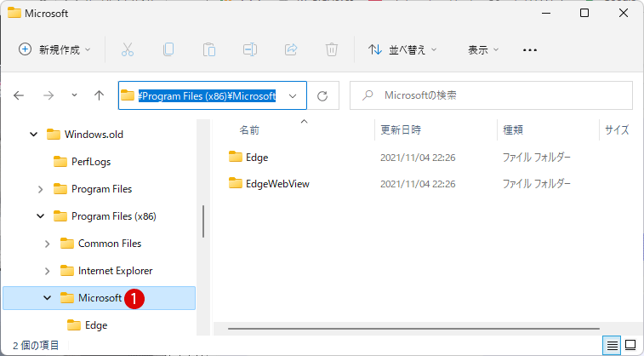
Task: Select the EdgeWebView folder in list
Action: click(277, 184)
